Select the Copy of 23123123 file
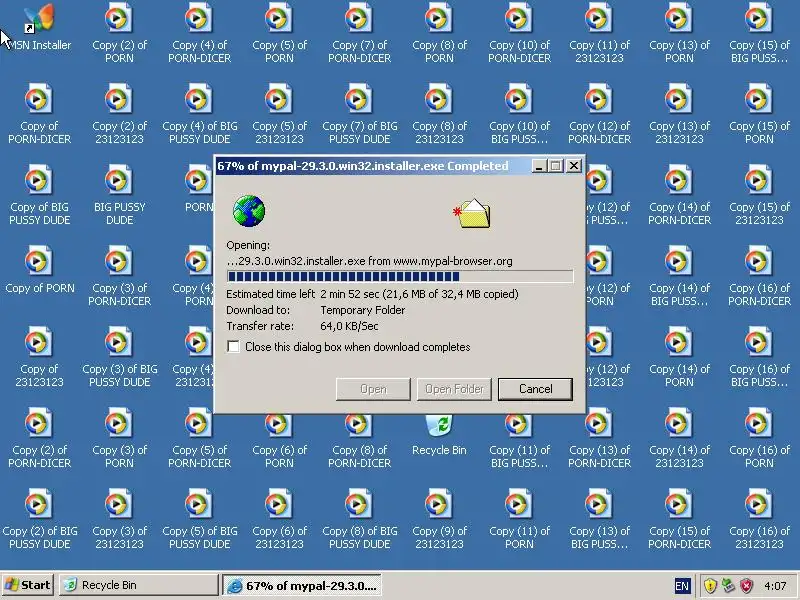Image resolution: width=800 pixels, height=600 pixels. [x=39, y=358]
